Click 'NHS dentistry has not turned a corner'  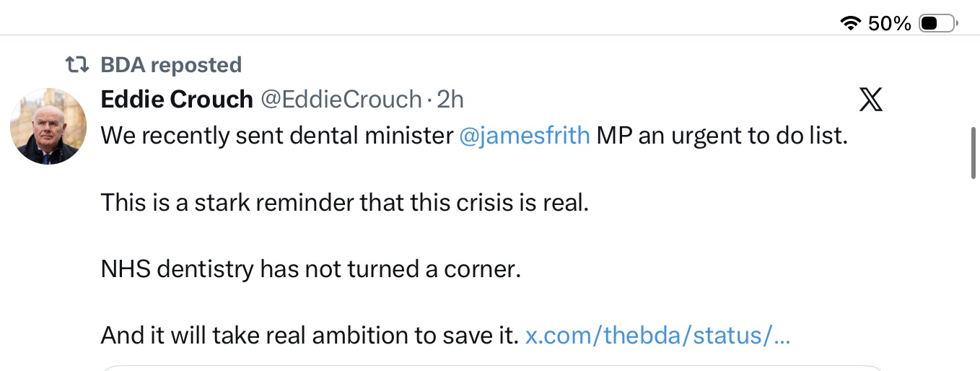tap(310, 269)
